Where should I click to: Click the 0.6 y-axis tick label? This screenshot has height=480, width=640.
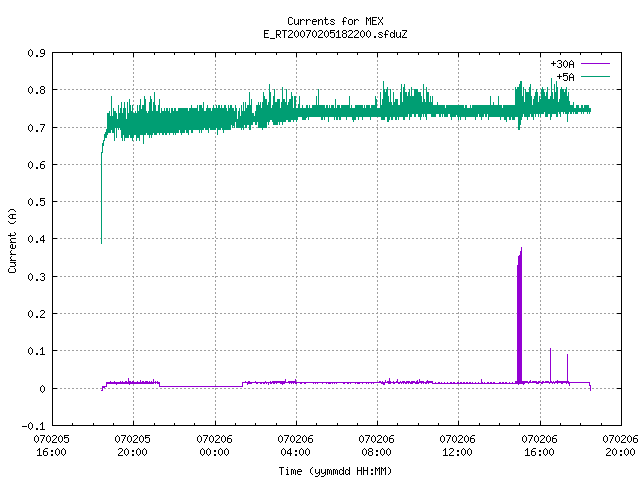click(36, 165)
